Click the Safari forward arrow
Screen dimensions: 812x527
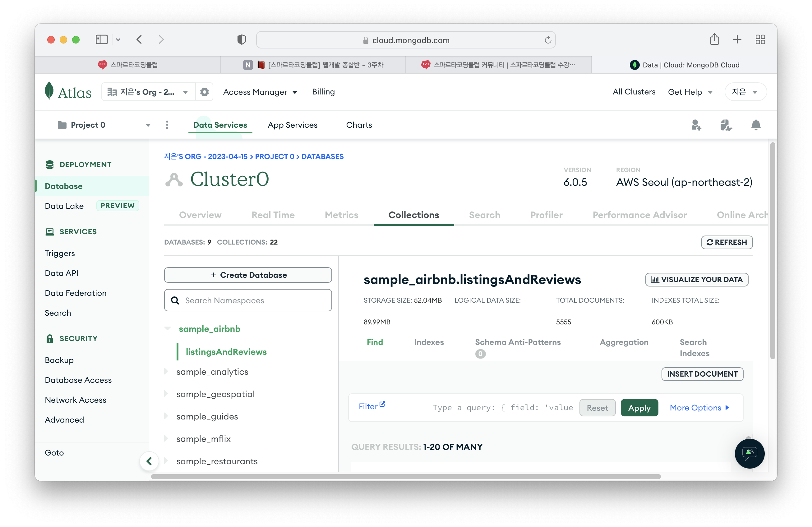[161, 39]
